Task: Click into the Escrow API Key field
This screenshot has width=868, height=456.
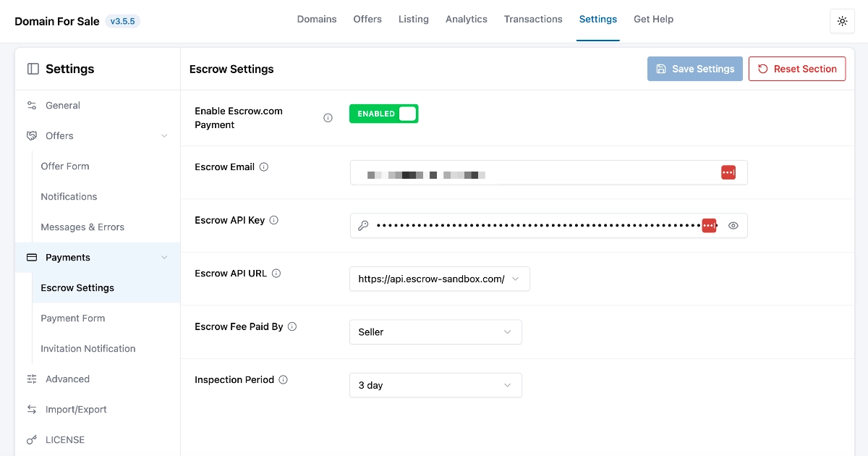Action: click(x=548, y=226)
